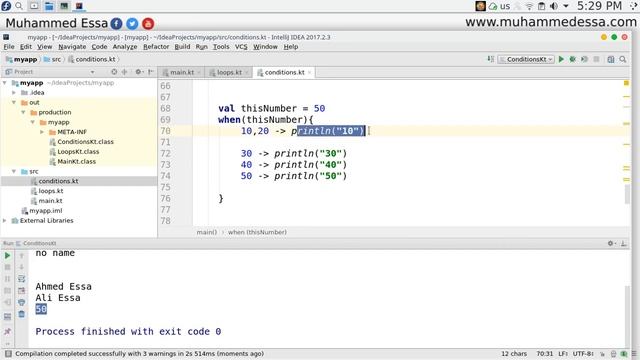Image resolution: width=640 pixels, height=360 pixels.
Task: Click the LF line separator in the status bar
Action: pos(564,353)
